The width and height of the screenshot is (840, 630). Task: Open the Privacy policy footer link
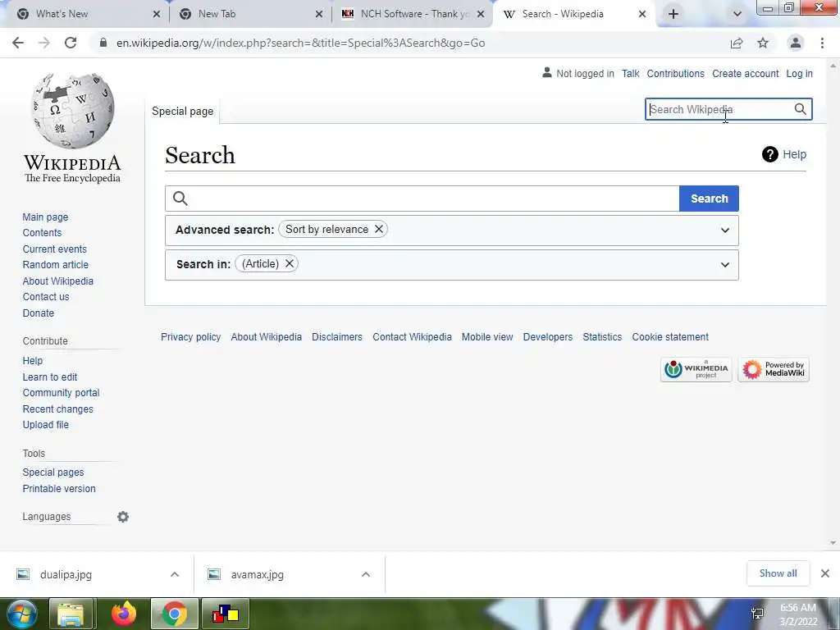coord(190,337)
